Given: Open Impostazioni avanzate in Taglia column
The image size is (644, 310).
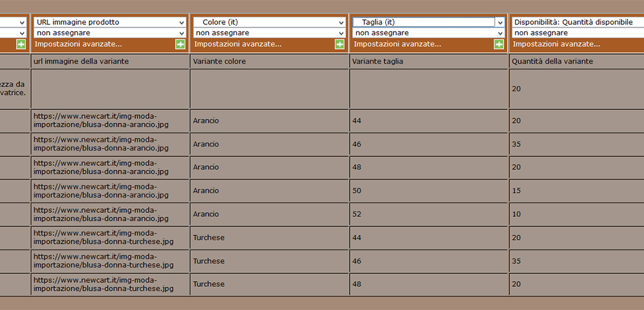Looking at the screenshot, I should [397, 44].
